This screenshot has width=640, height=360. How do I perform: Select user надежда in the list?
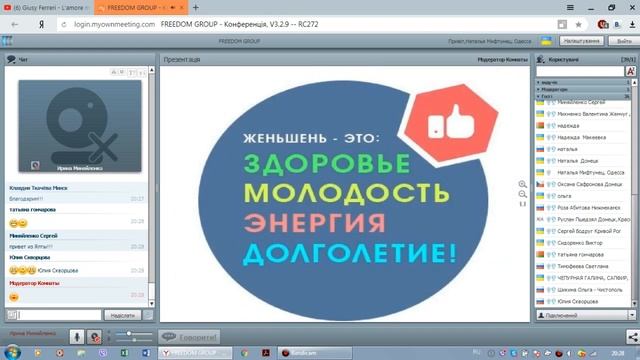[582, 126]
